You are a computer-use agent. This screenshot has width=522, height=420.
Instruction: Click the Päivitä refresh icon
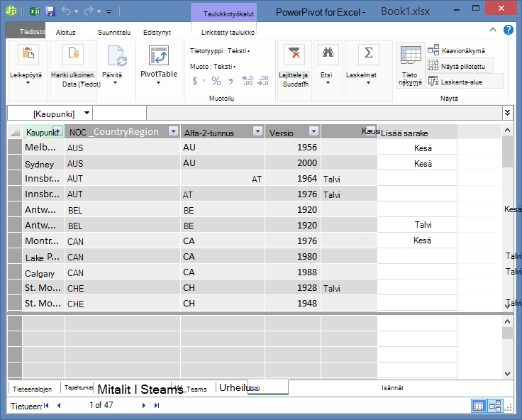(117, 55)
